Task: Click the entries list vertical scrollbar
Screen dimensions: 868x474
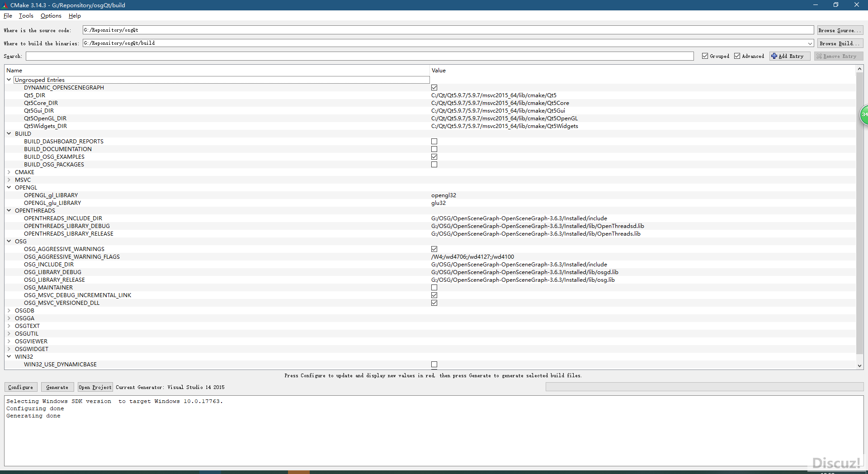Action: click(859, 213)
